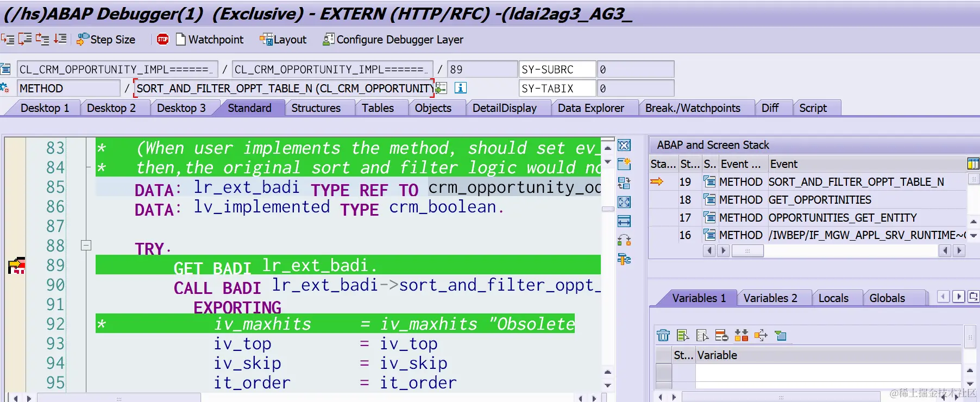Click the first empty Variable input cell
Viewport: 980px width, 402px height.
click(x=828, y=373)
